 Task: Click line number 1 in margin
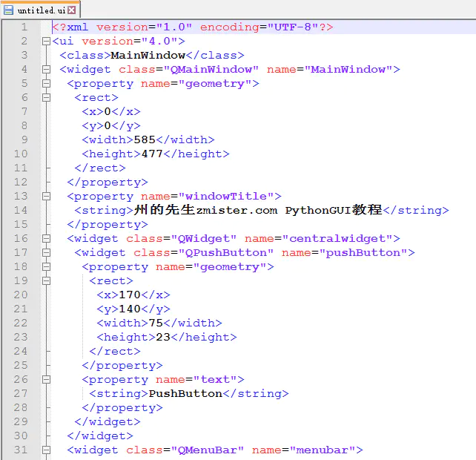(x=24, y=27)
